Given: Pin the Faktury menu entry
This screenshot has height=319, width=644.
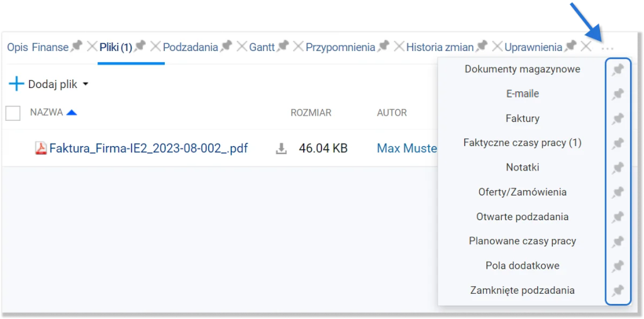Looking at the screenshot, I should (618, 119).
